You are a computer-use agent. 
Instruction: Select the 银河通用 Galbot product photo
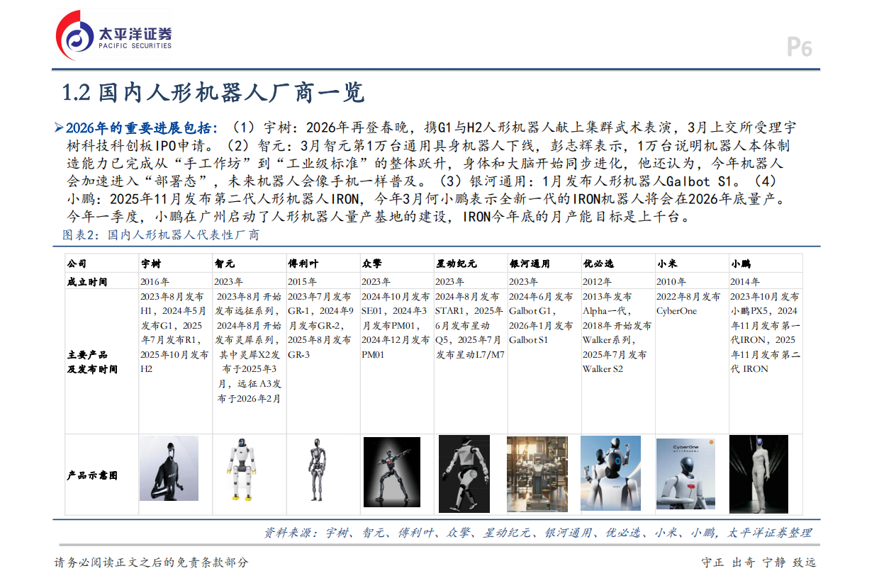pos(538,473)
